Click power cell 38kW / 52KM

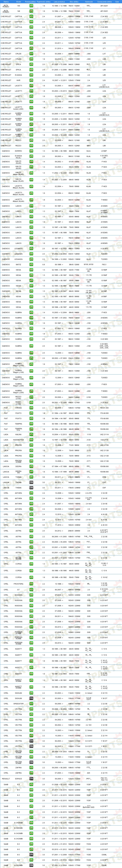click(x=74, y=265)
